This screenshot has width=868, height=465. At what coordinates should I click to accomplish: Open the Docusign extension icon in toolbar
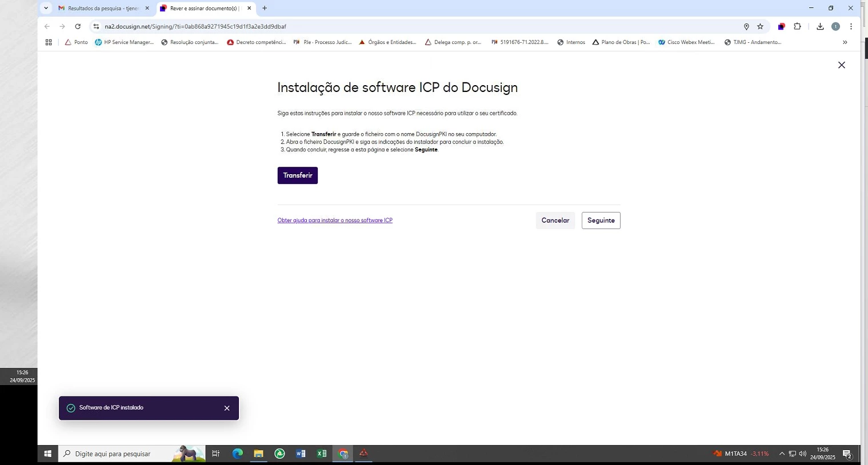782,26
